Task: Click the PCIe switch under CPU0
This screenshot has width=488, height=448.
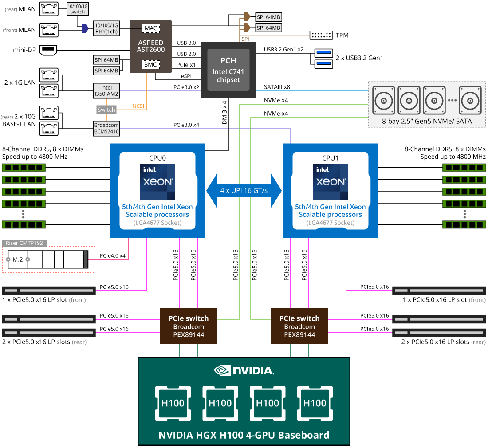Action: coord(189,326)
